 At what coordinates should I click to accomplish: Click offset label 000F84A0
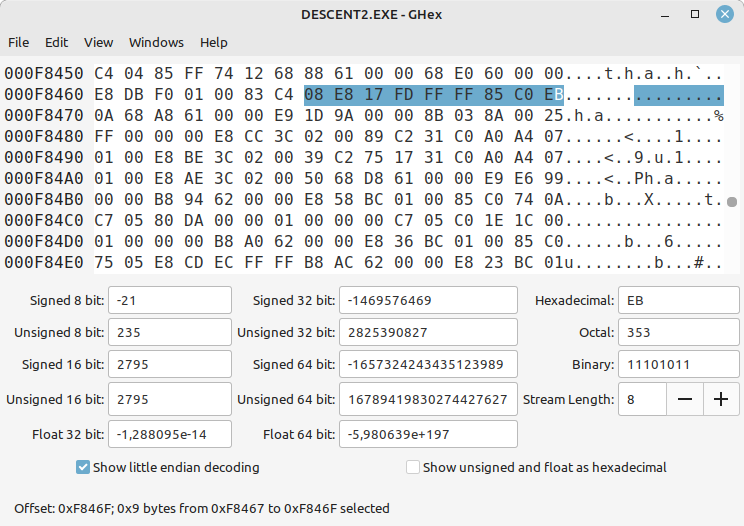tap(44, 178)
